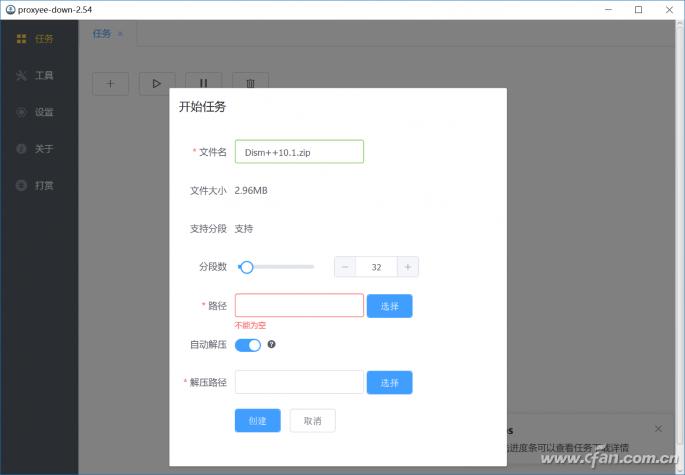Click the 创建 button
Viewport: 685px width, 475px height.
pos(258,421)
